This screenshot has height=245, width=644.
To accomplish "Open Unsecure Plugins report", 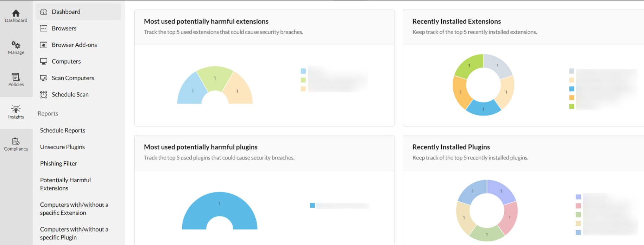I will pos(62,147).
